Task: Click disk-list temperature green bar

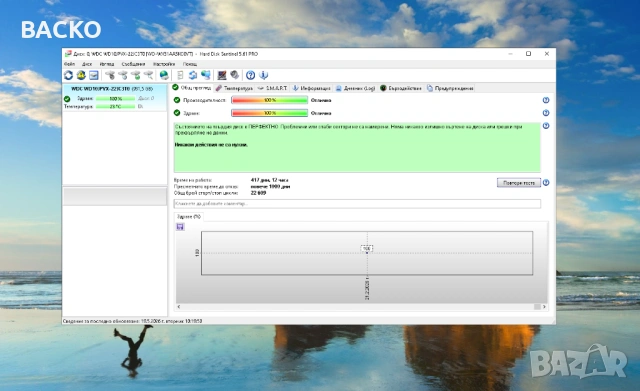Action: tap(116, 107)
